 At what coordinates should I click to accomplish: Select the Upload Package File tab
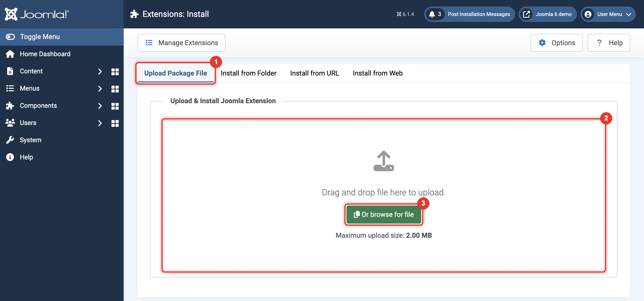(x=176, y=73)
